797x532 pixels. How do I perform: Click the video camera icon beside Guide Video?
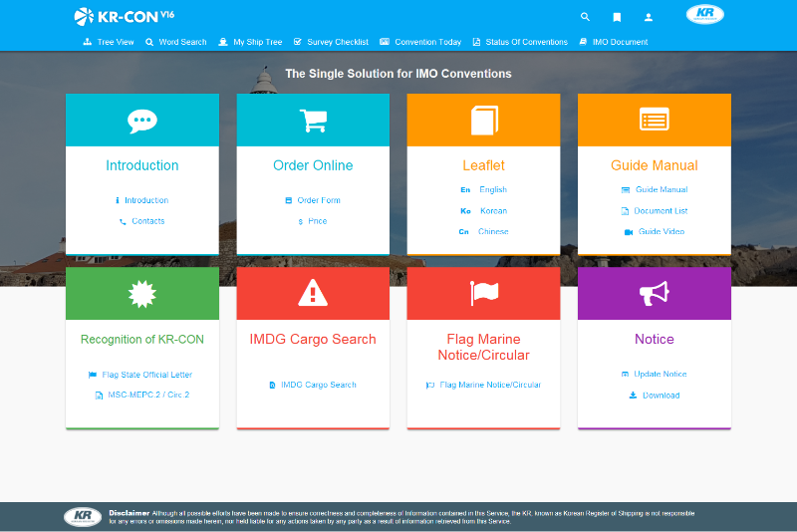click(x=629, y=232)
